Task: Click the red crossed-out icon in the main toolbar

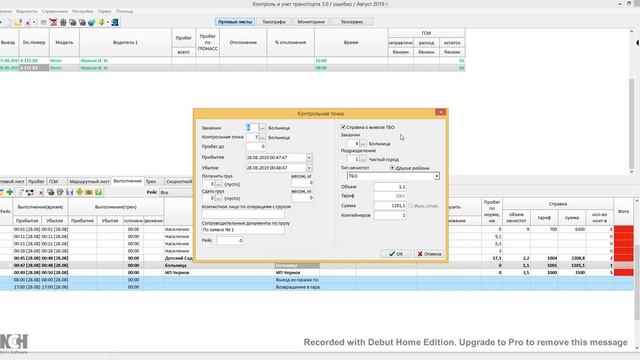Action: click(x=53, y=22)
